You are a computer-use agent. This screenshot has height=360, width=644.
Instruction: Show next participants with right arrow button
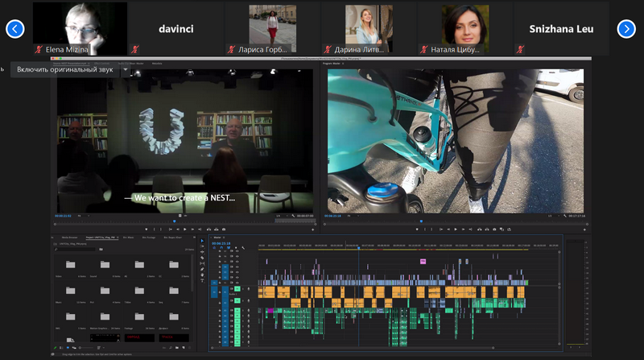point(626,29)
